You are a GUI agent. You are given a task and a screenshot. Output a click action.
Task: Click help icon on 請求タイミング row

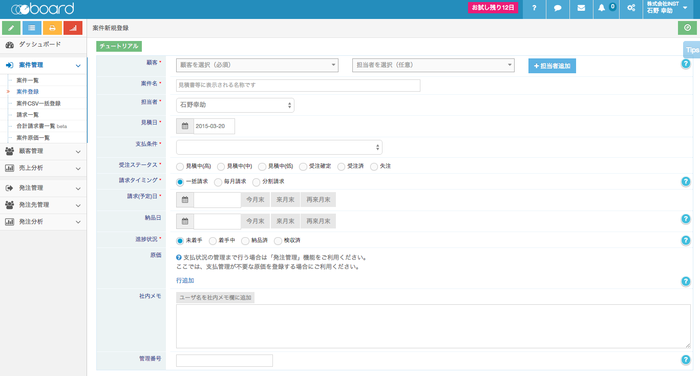coord(686,181)
